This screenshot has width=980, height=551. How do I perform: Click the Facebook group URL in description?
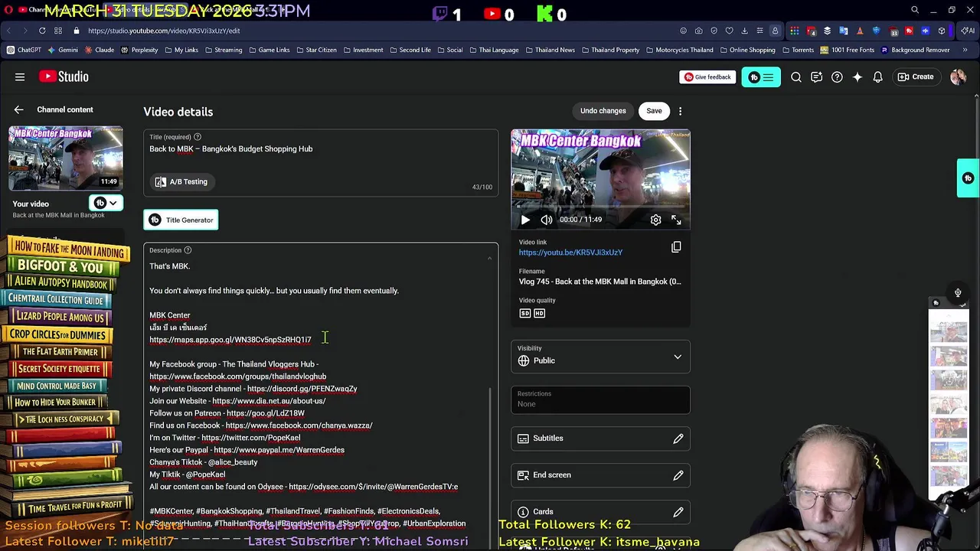[x=238, y=377]
